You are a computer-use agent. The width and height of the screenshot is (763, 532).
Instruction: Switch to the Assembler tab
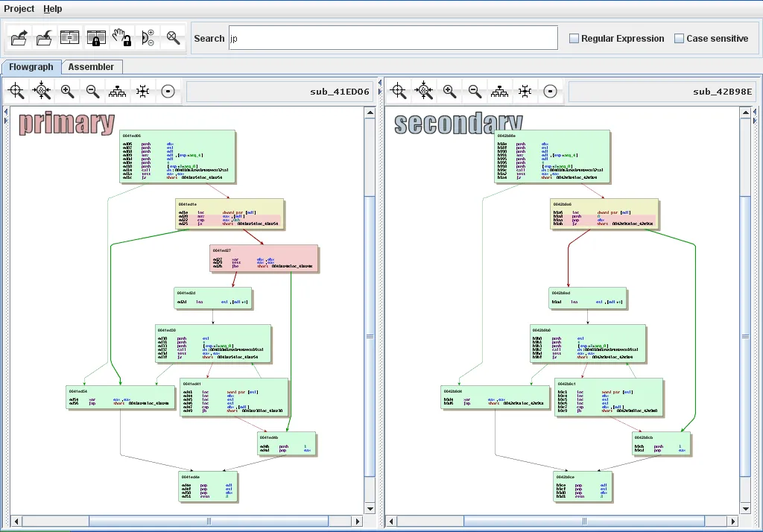(91, 67)
